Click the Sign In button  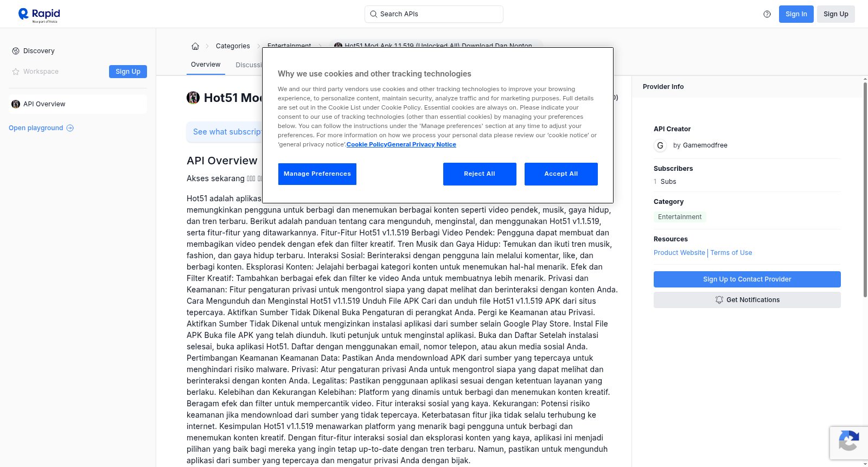[796, 14]
